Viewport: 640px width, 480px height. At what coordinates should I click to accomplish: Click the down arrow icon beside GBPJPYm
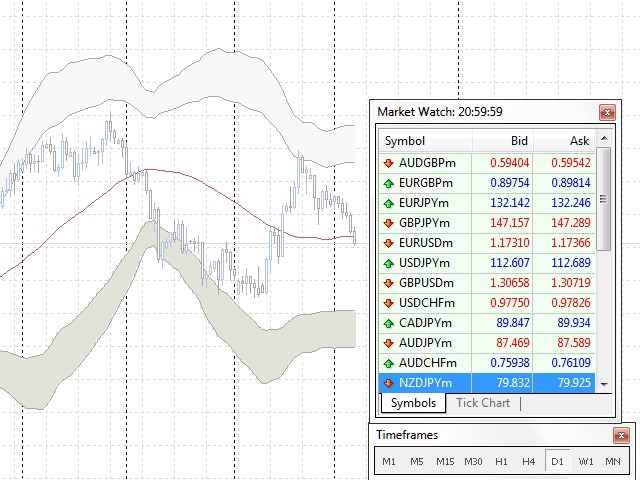point(389,223)
